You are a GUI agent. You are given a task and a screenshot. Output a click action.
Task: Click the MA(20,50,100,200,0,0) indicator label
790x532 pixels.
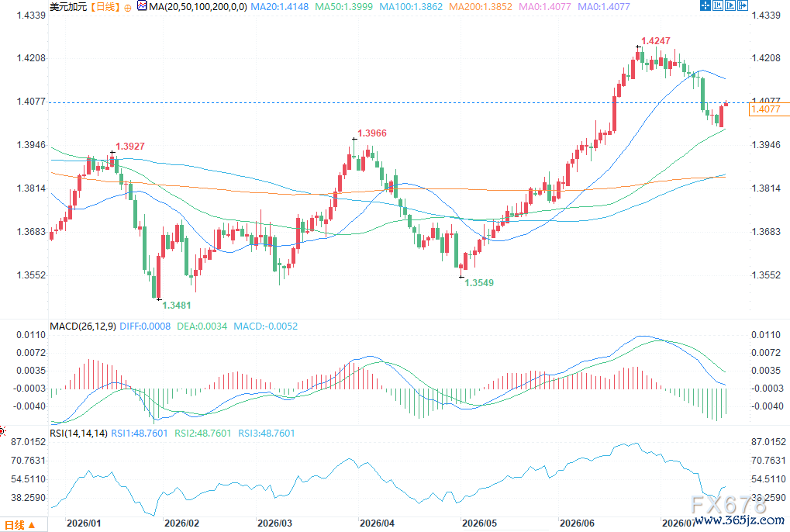(198, 6)
